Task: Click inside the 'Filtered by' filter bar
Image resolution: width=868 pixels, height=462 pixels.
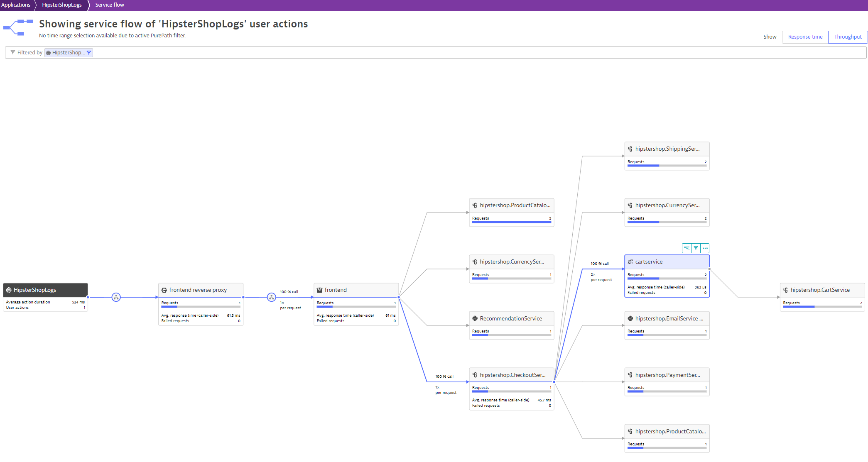Action: click(436, 53)
